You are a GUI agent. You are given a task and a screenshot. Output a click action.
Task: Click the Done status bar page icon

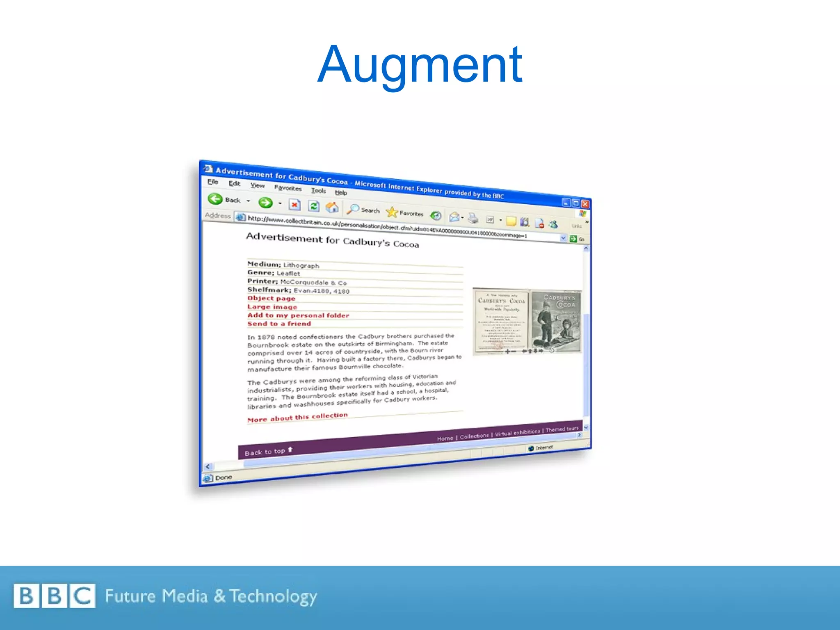coord(208,478)
